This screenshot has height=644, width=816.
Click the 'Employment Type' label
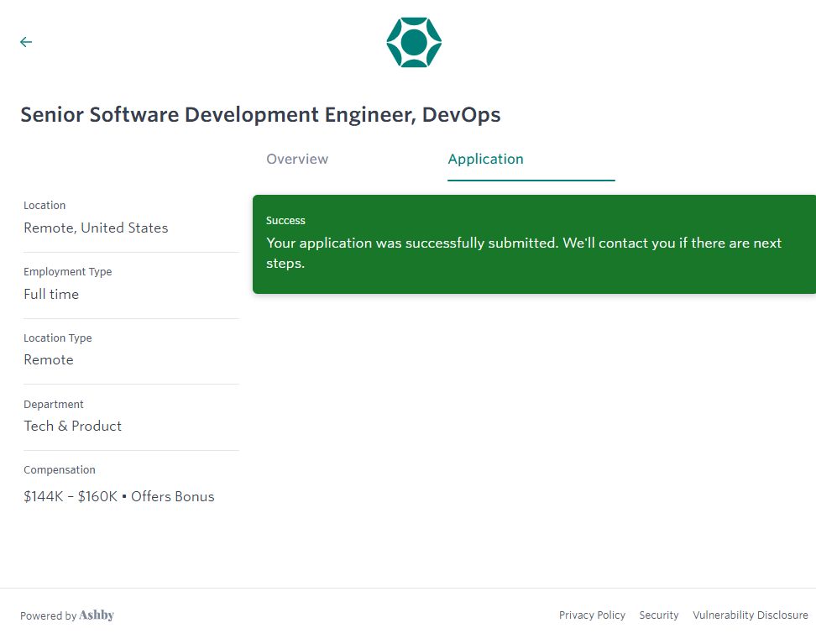tap(67, 272)
